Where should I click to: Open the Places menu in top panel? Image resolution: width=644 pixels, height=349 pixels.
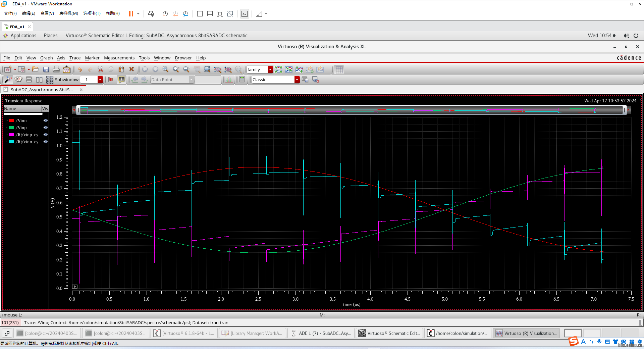[50, 36]
